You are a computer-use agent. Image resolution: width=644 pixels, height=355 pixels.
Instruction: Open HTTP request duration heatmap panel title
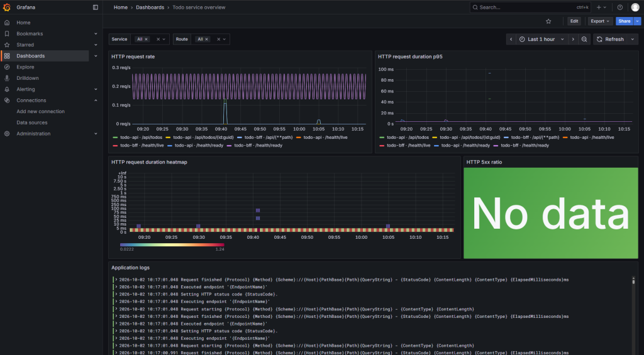coord(149,162)
